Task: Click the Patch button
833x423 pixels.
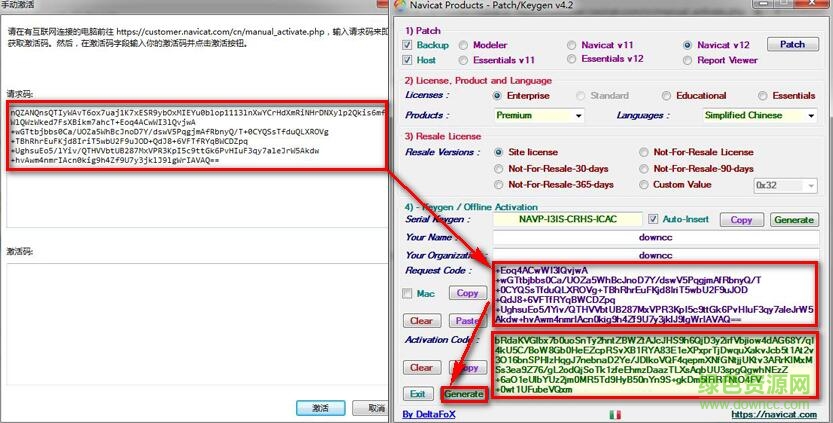Action: (792, 44)
